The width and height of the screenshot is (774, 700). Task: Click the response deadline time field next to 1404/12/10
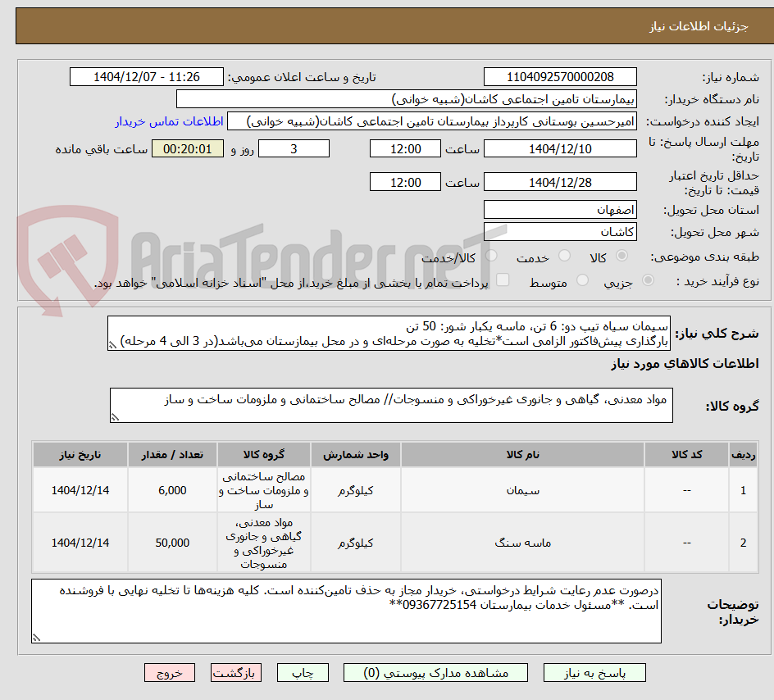[405, 148]
